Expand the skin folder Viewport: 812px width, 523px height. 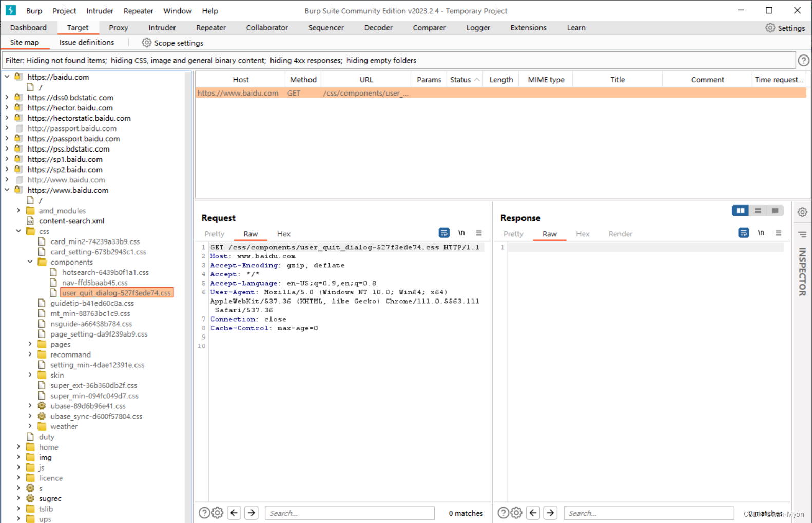coord(30,375)
